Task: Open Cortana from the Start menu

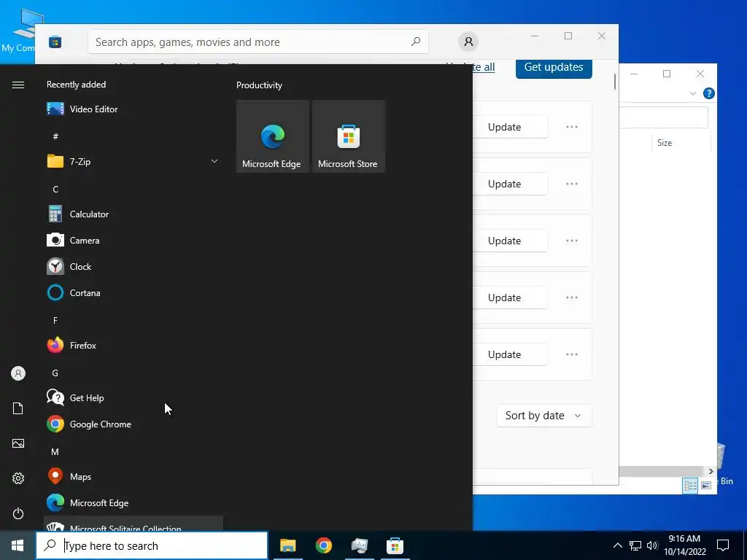Action: pyautogui.click(x=133, y=293)
